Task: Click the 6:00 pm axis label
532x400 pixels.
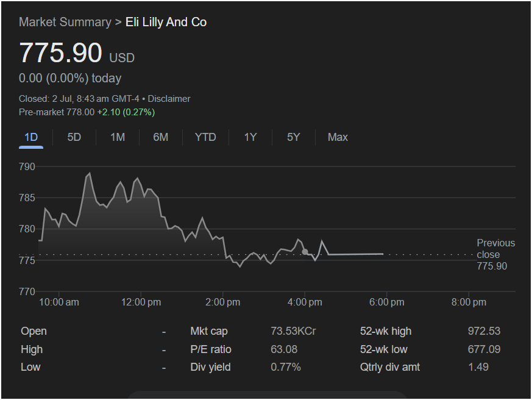Action: pyautogui.click(x=387, y=302)
